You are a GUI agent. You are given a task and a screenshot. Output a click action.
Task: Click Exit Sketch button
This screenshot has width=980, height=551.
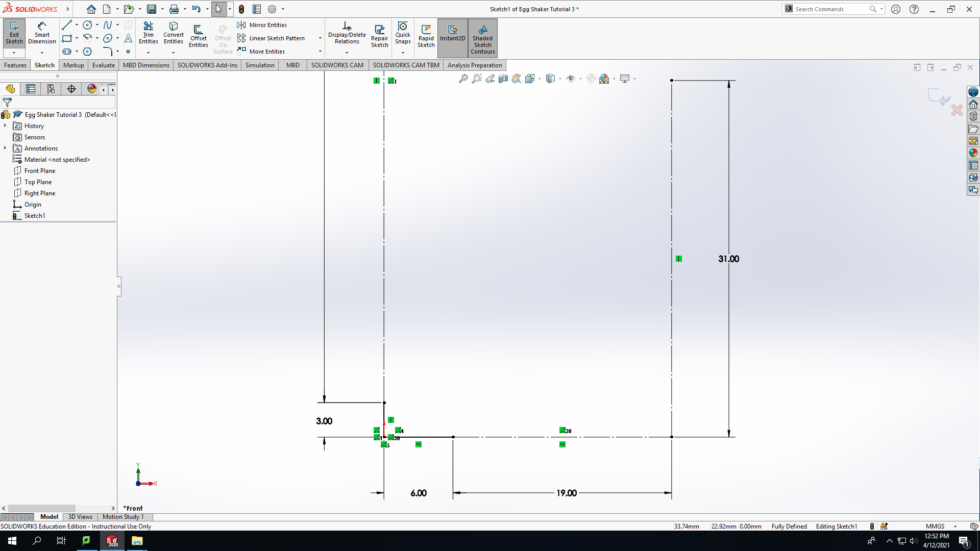(14, 34)
